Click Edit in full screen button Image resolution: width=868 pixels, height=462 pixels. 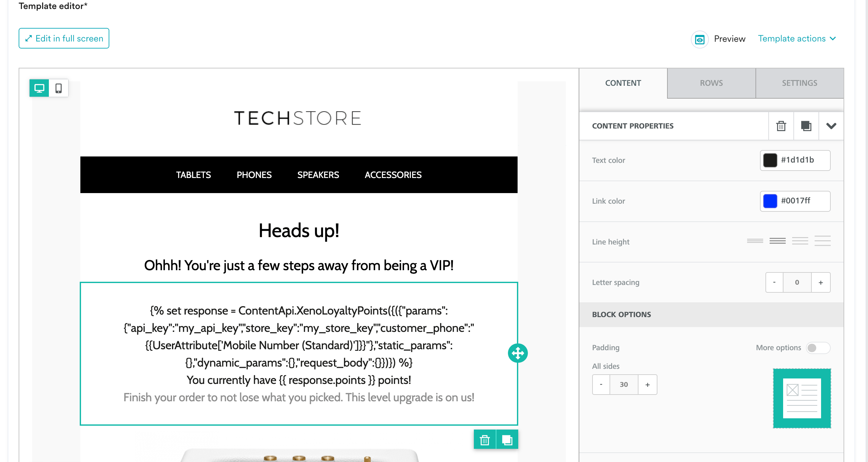tap(64, 38)
